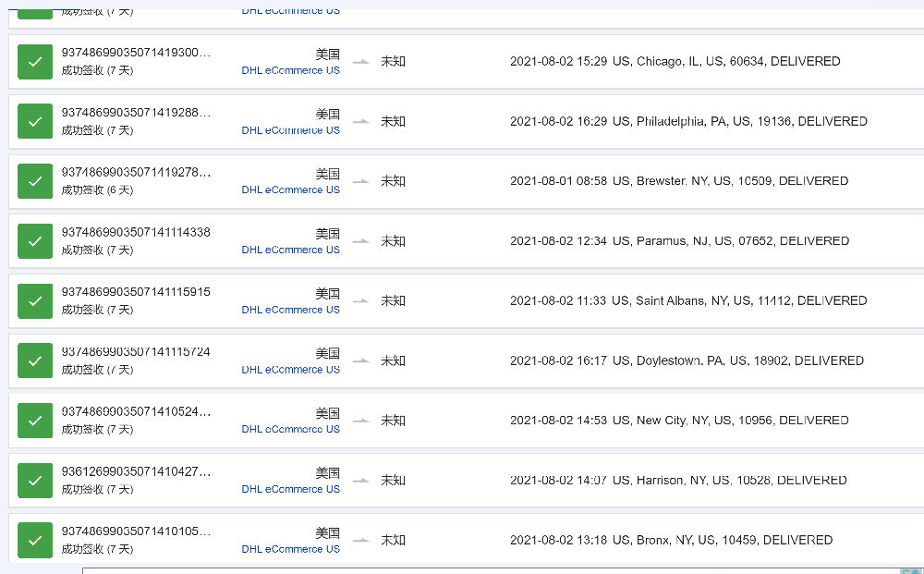Click green check icon for Paramus shipment
This screenshot has width=924, height=574.
pos(35,241)
